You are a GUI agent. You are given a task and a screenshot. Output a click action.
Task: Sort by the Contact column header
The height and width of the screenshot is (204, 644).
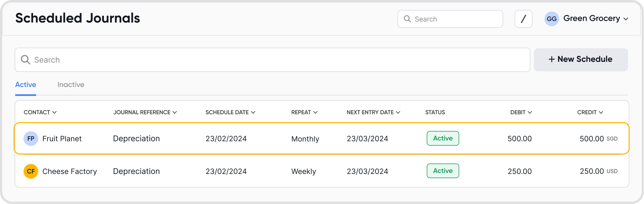point(40,112)
